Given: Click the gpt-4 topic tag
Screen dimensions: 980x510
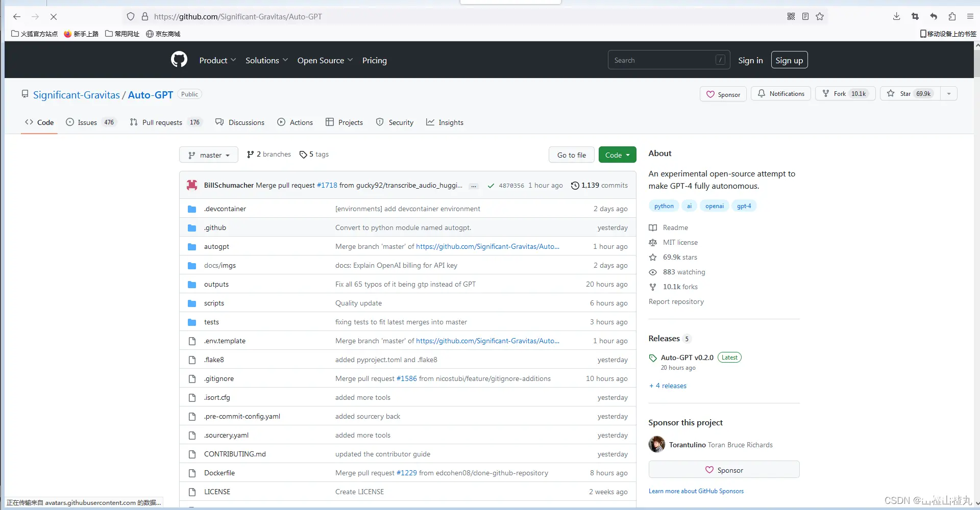Looking at the screenshot, I should (744, 206).
